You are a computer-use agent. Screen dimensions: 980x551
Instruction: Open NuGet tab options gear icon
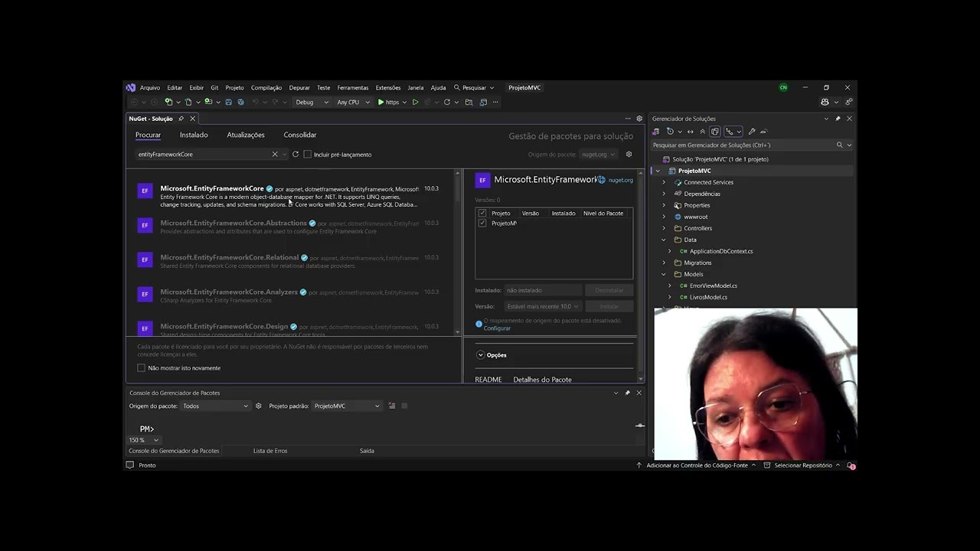coord(639,119)
